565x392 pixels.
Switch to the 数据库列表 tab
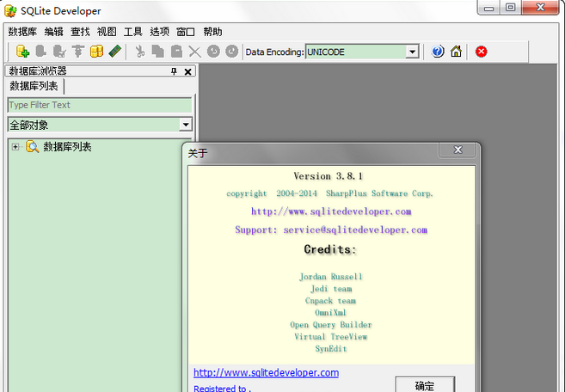[x=34, y=86]
